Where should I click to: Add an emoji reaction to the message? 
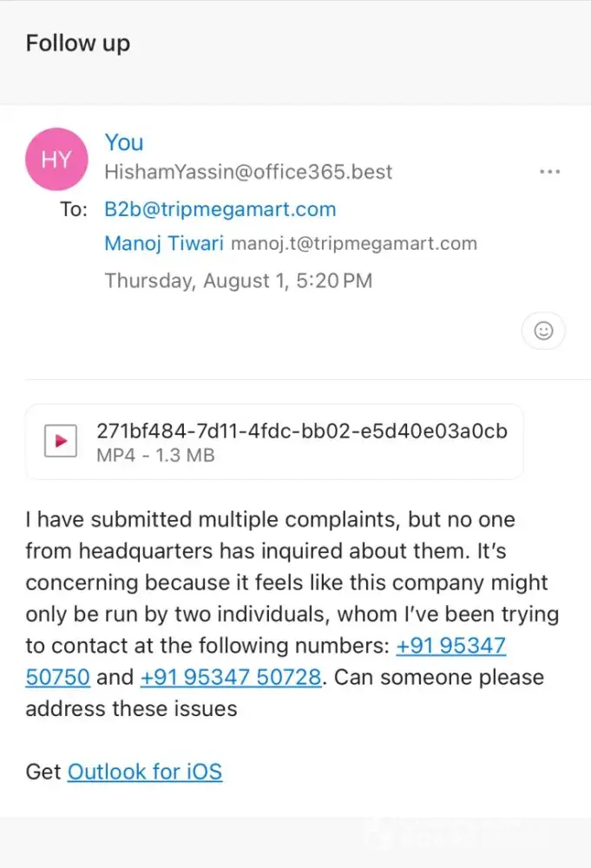coord(543,331)
